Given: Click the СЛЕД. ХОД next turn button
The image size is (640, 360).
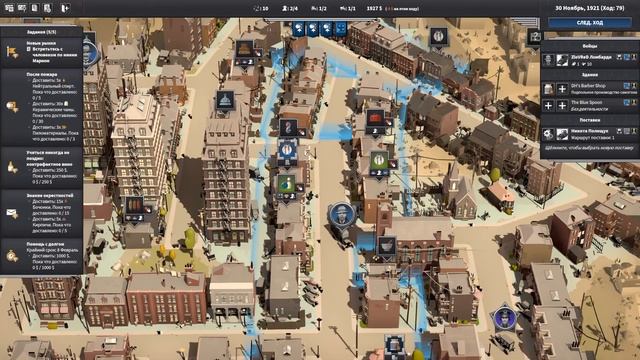Looking at the screenshot, I should point(590,23).
